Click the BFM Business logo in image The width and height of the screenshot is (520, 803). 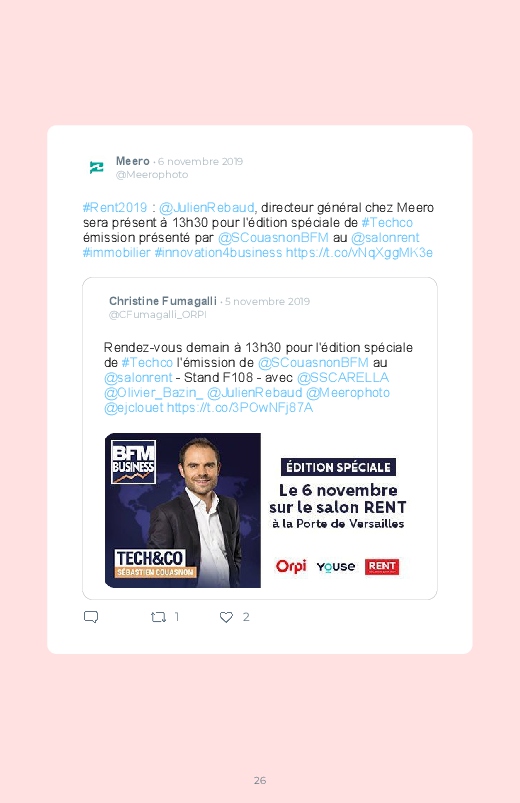tap(134, 462)
